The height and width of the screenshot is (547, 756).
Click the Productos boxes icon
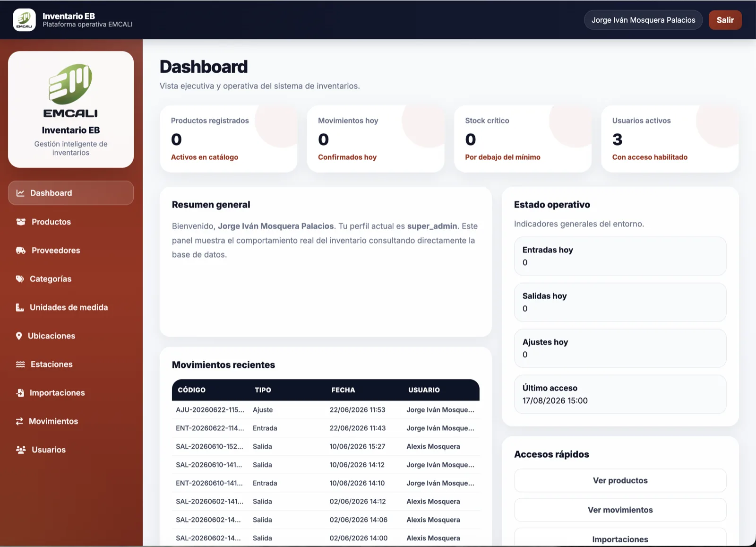(21, 222)
